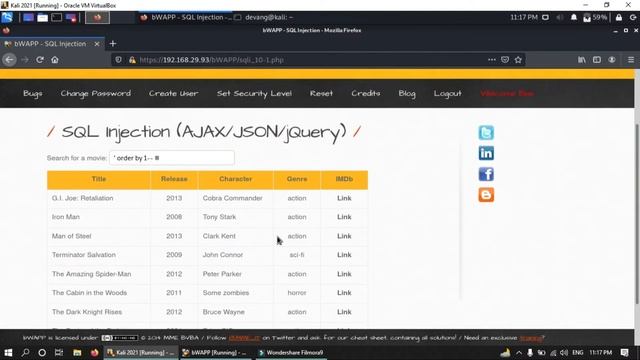Click the 'horror' genre cell
Screen dimensions: 640x360
(x=297, y=293)
